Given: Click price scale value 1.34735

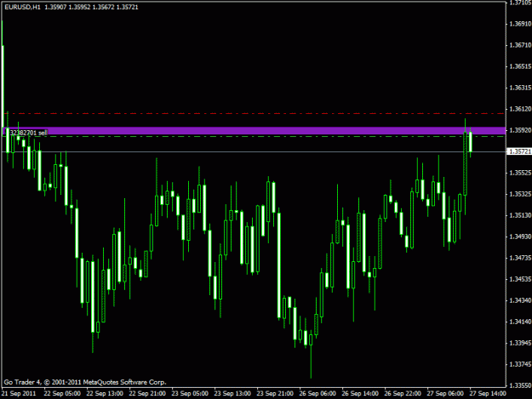Looking at the screenshot, I should 520,258.
